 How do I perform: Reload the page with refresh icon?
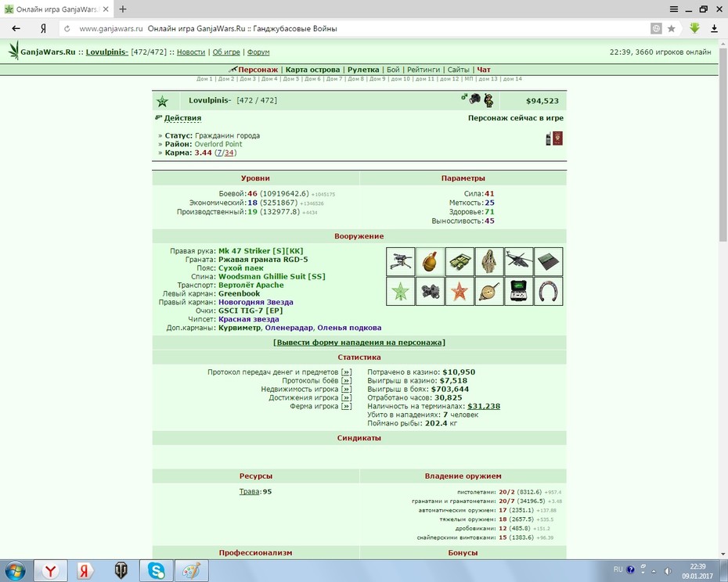(x=67, y=29)
